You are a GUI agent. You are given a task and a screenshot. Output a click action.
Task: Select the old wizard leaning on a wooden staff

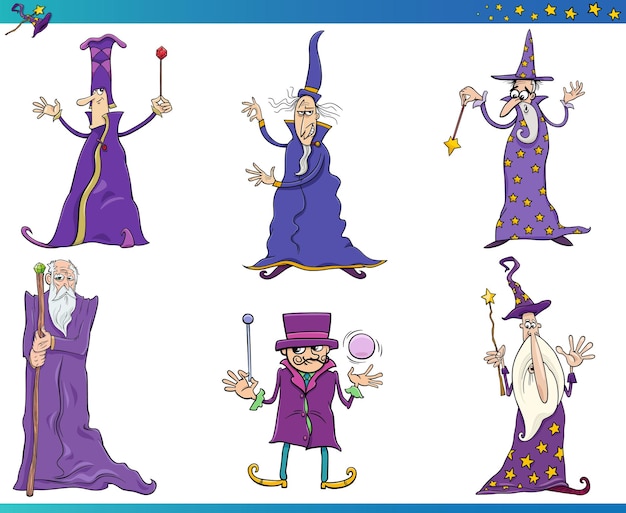pyautogui.click(x=84, y=378)
